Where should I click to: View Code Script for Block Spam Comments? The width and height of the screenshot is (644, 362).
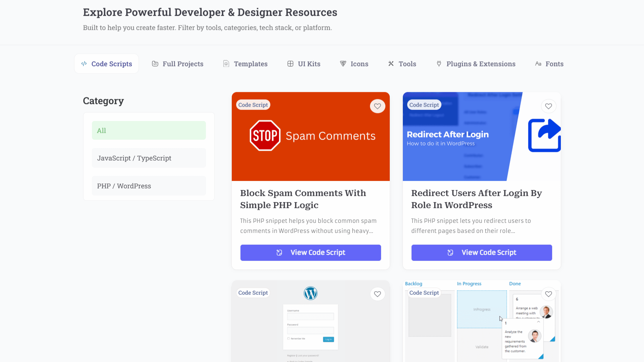click(x=311, y=253)
